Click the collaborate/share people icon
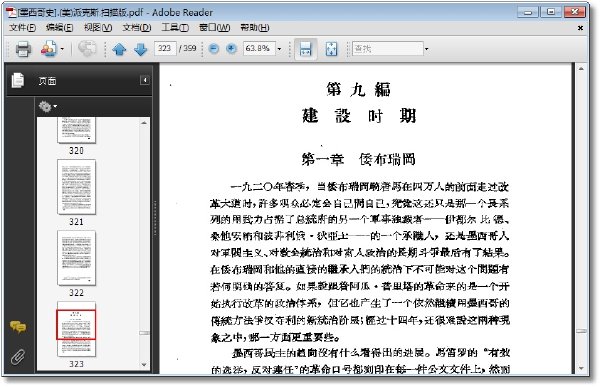 point(49,49)
